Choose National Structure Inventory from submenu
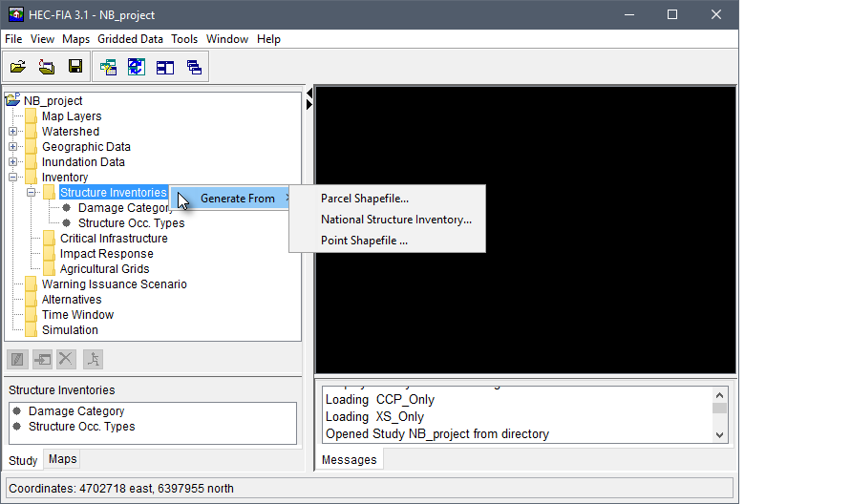This screenshot has height=504, width=851. point(395,220)
